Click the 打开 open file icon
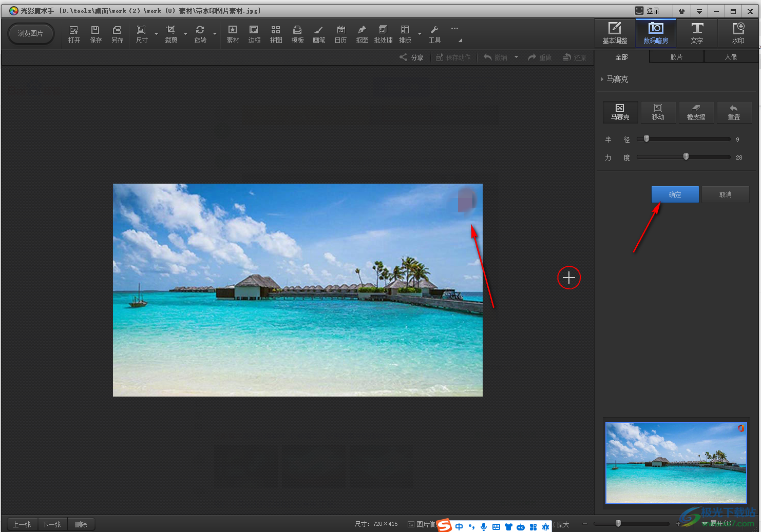The height and width of the screenshot is (532, 761). click(74, 34)
